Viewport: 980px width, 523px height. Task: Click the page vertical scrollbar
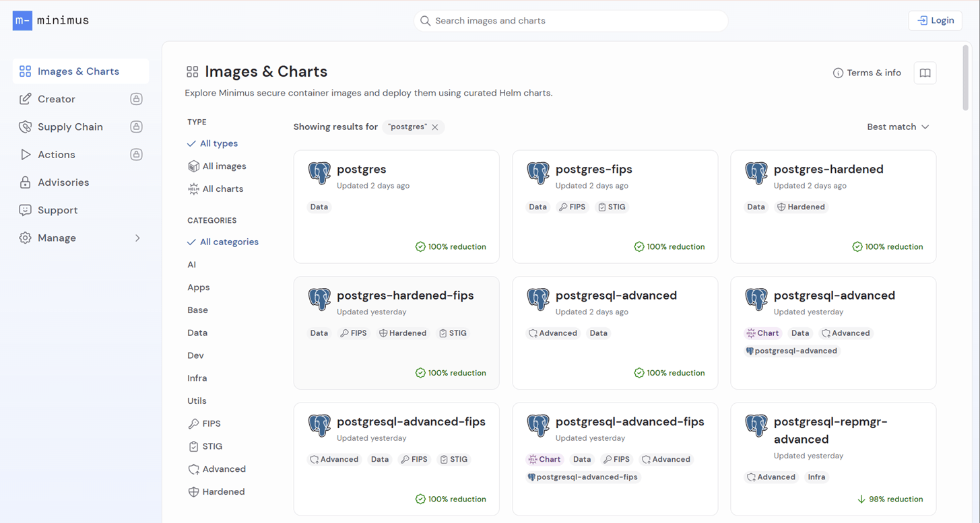coord(965,77)
